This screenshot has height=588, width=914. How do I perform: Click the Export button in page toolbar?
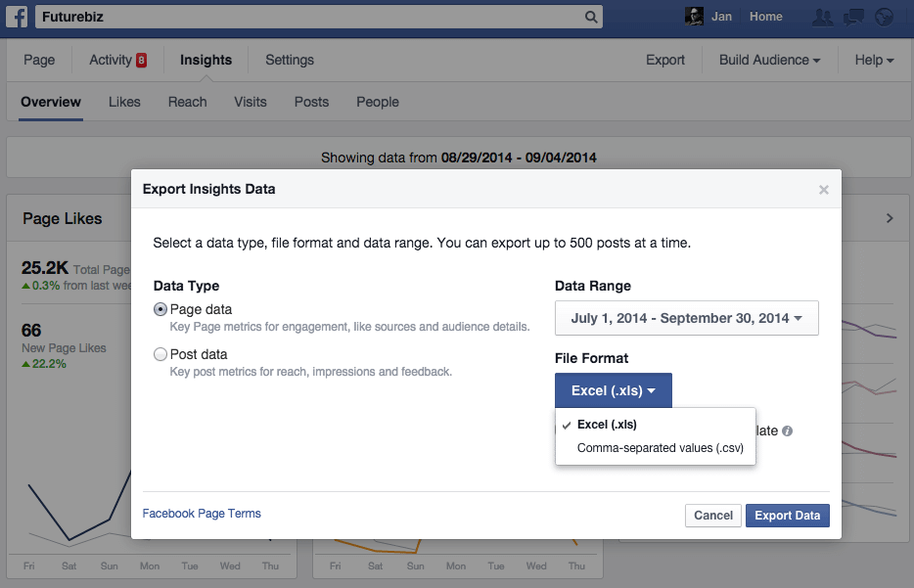(x=665, y=60)
